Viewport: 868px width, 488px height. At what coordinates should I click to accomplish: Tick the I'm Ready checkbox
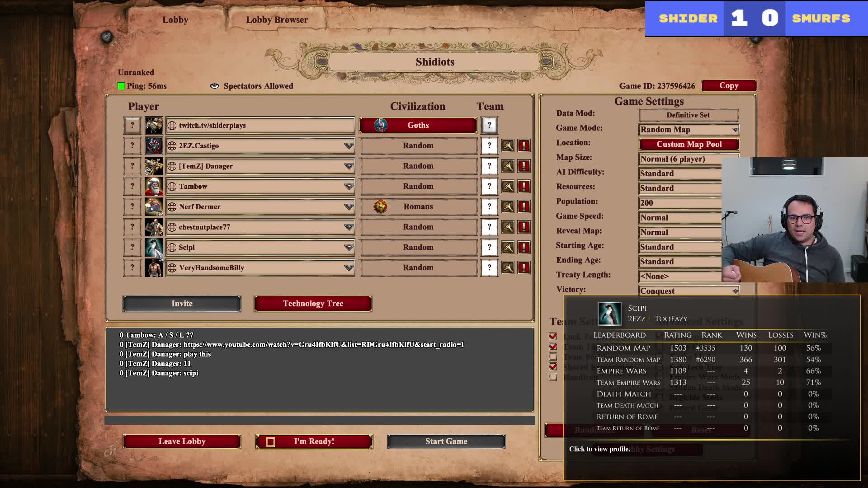[x=270, y=442]
